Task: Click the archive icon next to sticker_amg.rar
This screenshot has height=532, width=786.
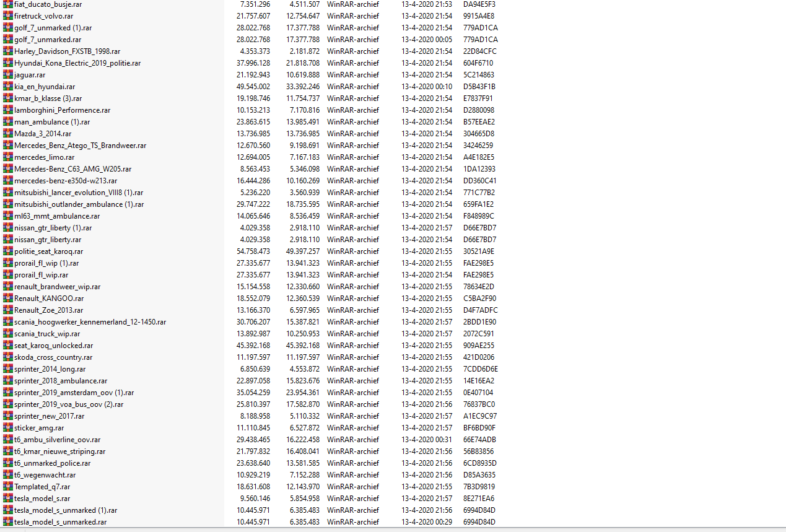Action: (x=7, y=427)
